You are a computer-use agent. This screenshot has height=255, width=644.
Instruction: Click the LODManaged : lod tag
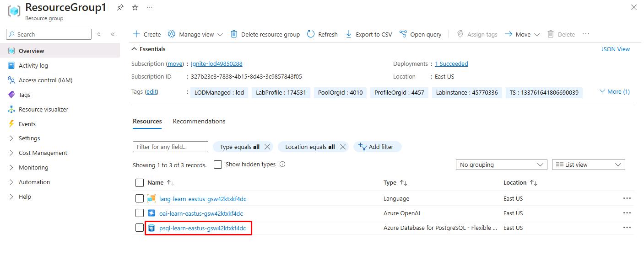219,93
